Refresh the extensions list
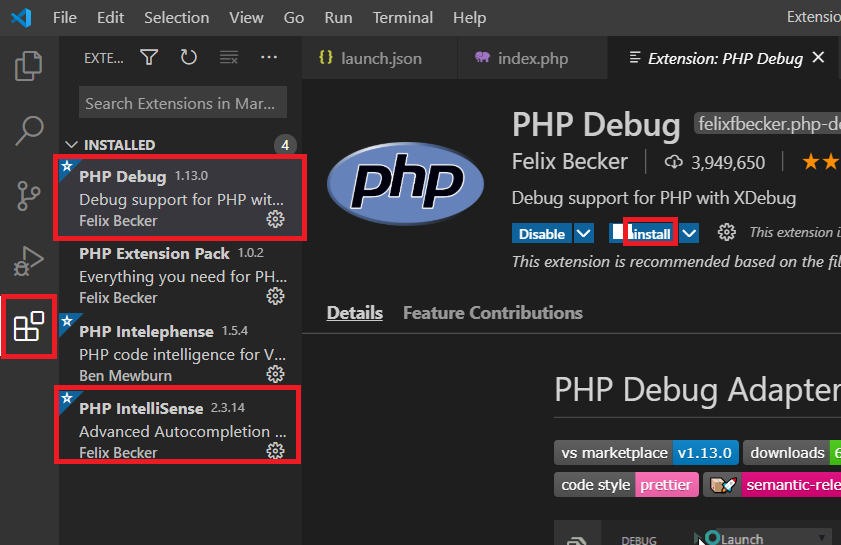841x545 pixels. [188, 57]
